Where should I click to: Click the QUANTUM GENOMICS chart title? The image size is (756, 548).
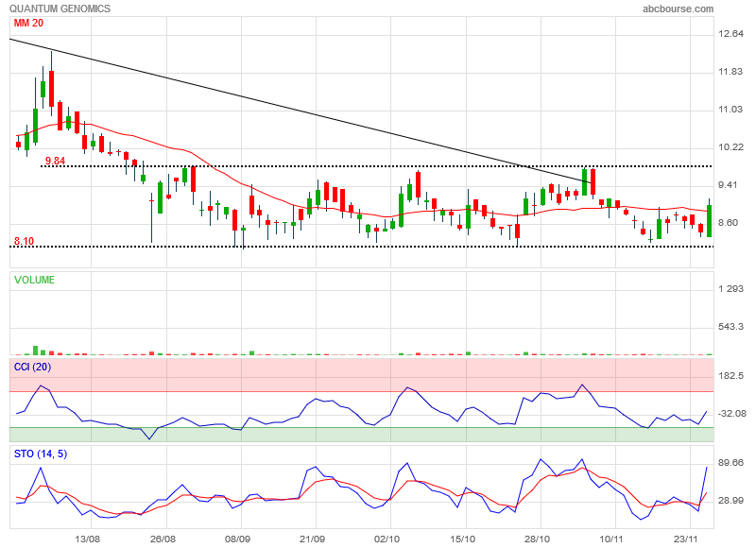click(x=60, y=9)
